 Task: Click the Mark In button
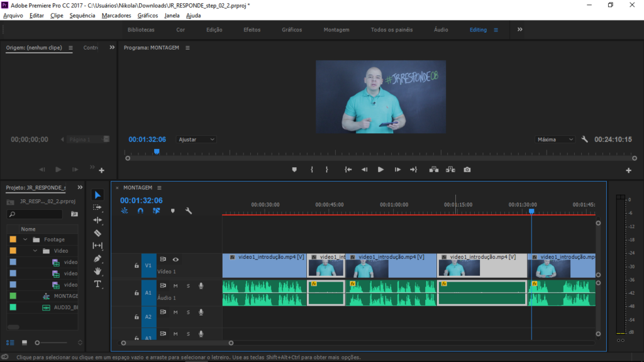point(312,170)
